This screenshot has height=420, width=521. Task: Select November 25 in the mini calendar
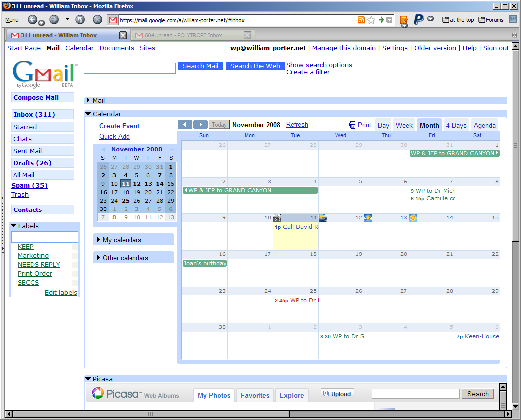tap(125, 201)
